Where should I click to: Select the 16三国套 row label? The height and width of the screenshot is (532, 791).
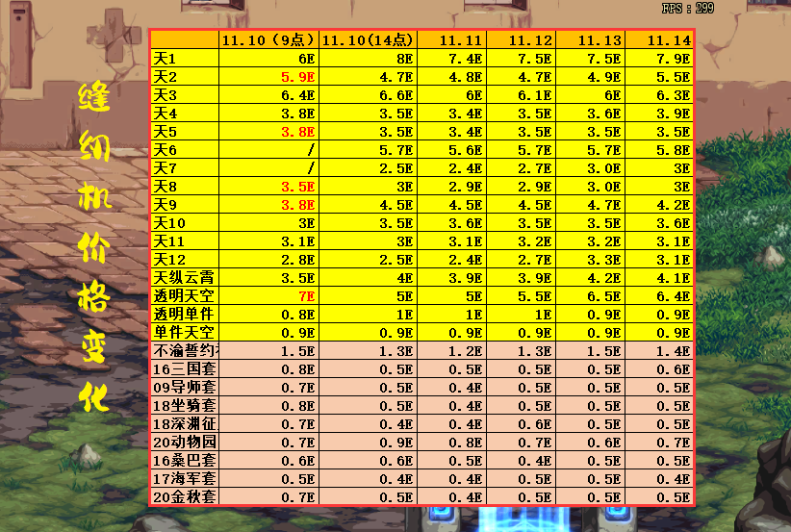click(185, 368)
